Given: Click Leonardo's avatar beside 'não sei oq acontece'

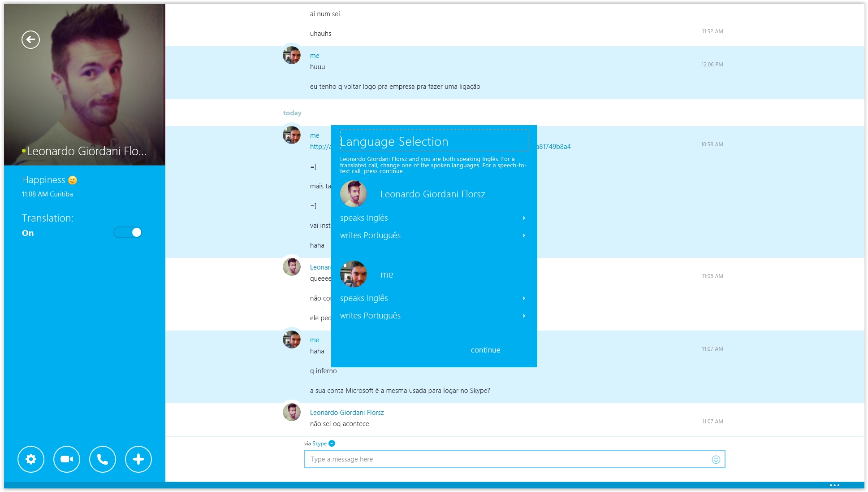Looking at the screenshot, I should pos(292,412).
